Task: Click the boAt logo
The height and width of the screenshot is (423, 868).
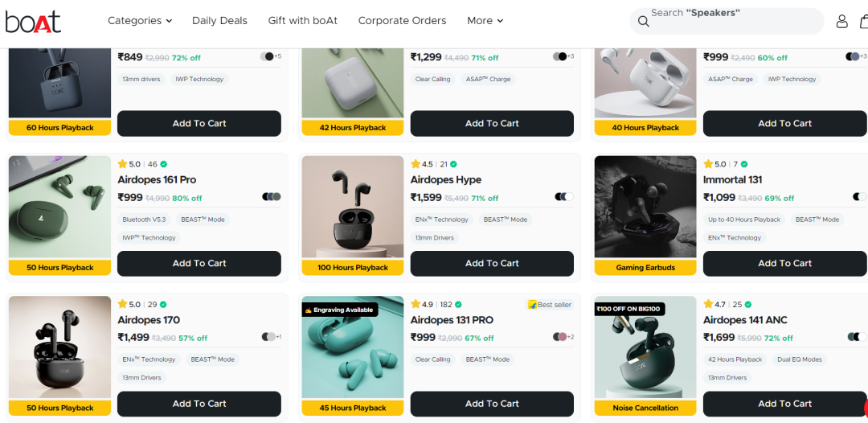Action: pyautogui.click(x=33, y=21)
